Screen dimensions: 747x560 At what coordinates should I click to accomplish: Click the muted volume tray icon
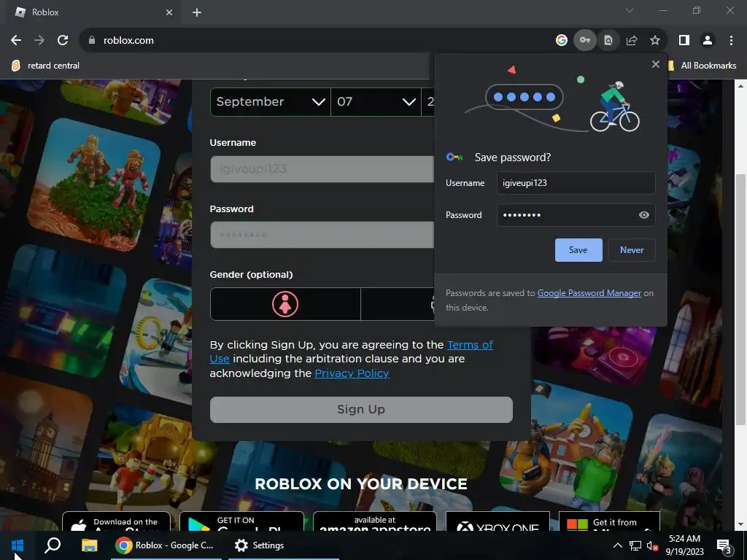pos(652,545)
